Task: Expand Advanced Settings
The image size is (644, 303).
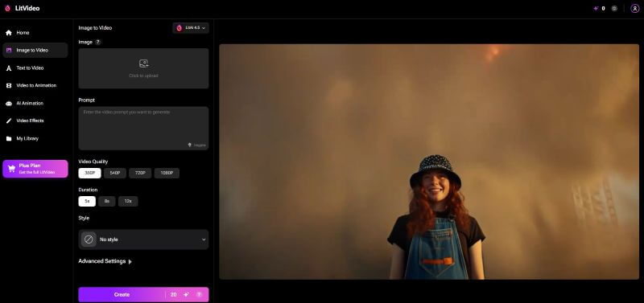Action: click(105, 261)
